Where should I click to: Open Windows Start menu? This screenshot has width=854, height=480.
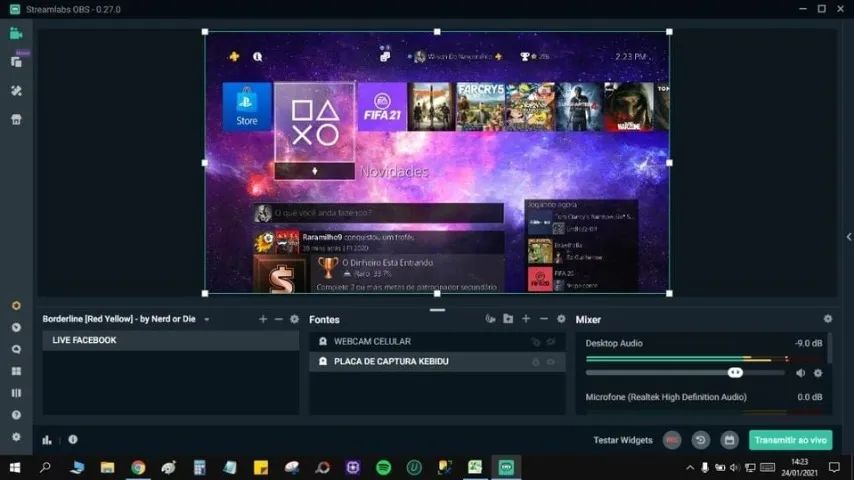pos(15,467)
